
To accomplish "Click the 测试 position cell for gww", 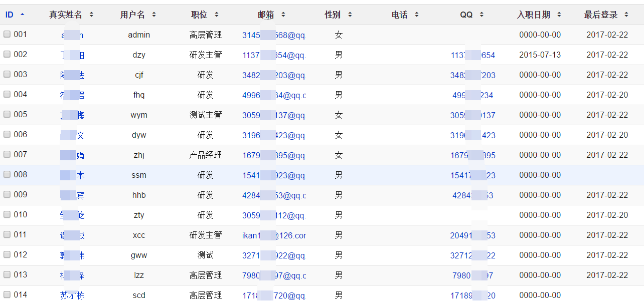I will (x=206, y=255).
